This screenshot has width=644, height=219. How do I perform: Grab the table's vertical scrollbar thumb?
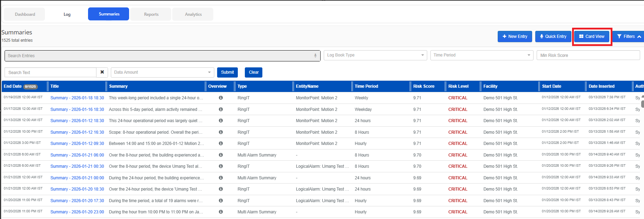[643, 104]
